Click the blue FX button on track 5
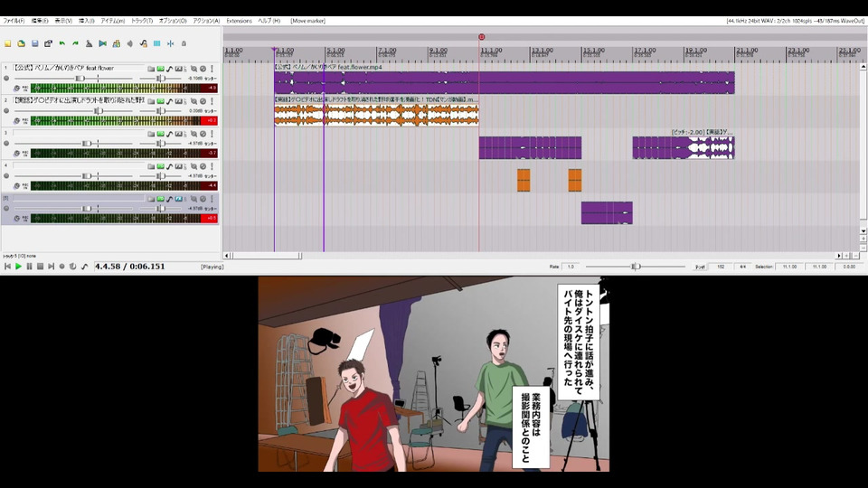The width and height of the screenshot is (868, 488). click(x=179, y=199)
